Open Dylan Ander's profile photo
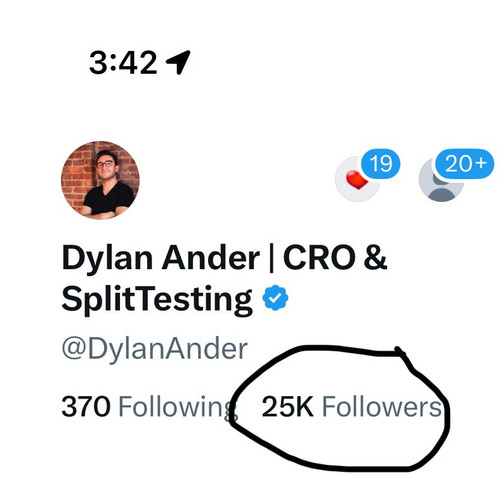The image size is (500, 487). pyautogui.click(x=100, y=180)
